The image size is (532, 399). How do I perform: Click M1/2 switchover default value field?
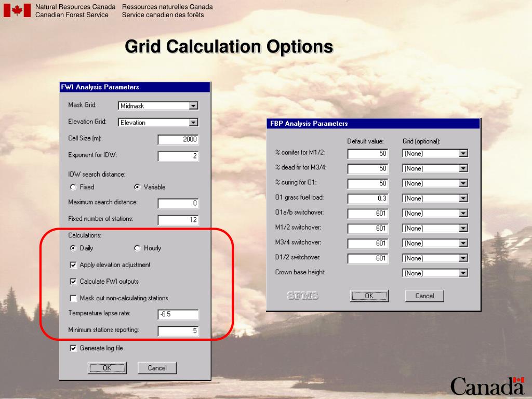pyautogui.click(x=368, y=228)
